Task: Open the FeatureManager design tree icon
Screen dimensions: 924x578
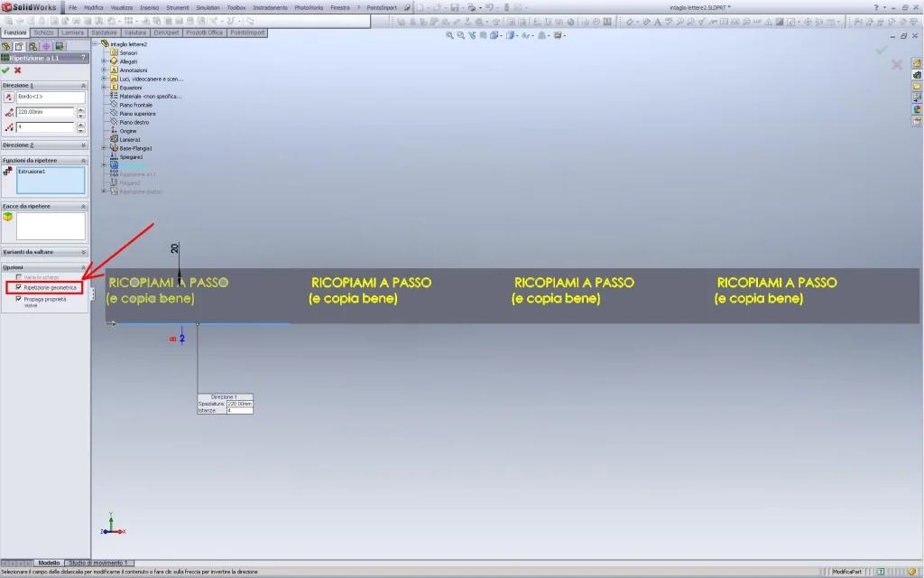Action: pos(6,46)
